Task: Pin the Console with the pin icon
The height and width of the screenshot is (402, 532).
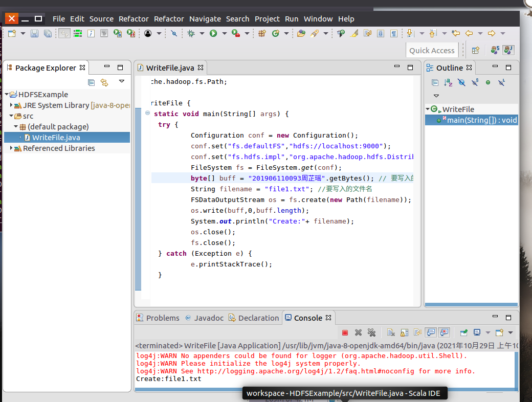Action: pos(463,332)
